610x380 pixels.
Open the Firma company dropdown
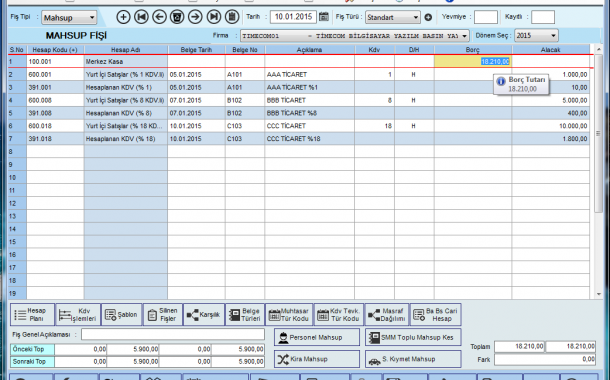(355, 36)
